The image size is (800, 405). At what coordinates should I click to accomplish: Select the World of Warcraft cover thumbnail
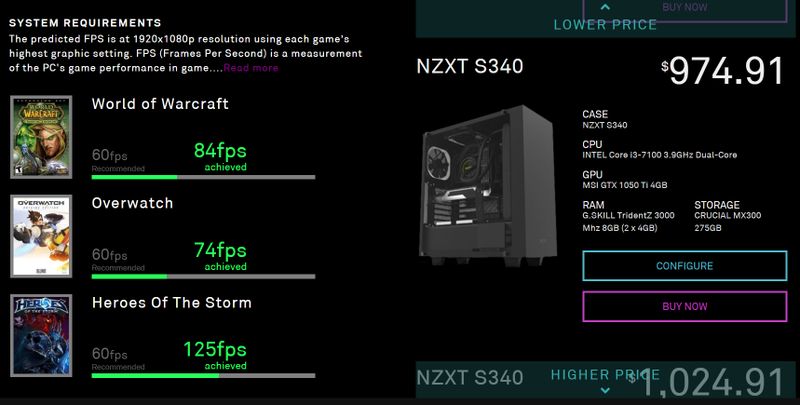(x=41, y=137)
